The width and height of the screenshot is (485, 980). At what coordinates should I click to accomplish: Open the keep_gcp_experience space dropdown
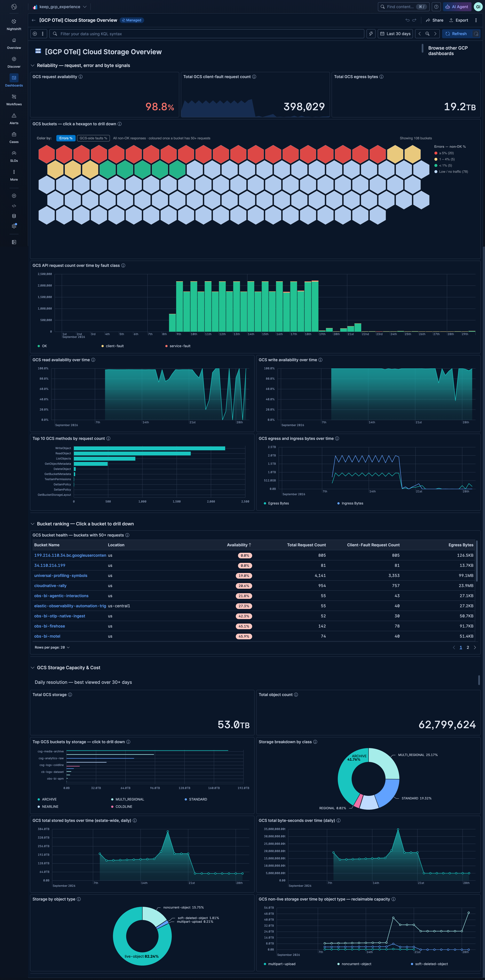point(60,7)
